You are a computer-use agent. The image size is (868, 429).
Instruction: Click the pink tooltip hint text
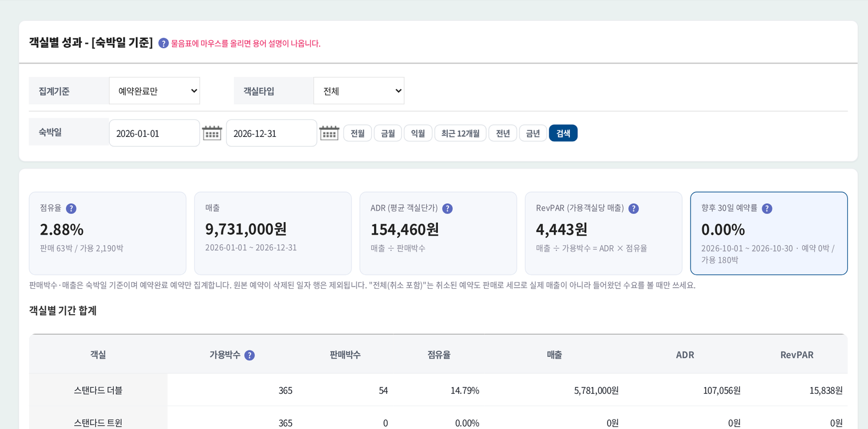click(x=246, y=43)
